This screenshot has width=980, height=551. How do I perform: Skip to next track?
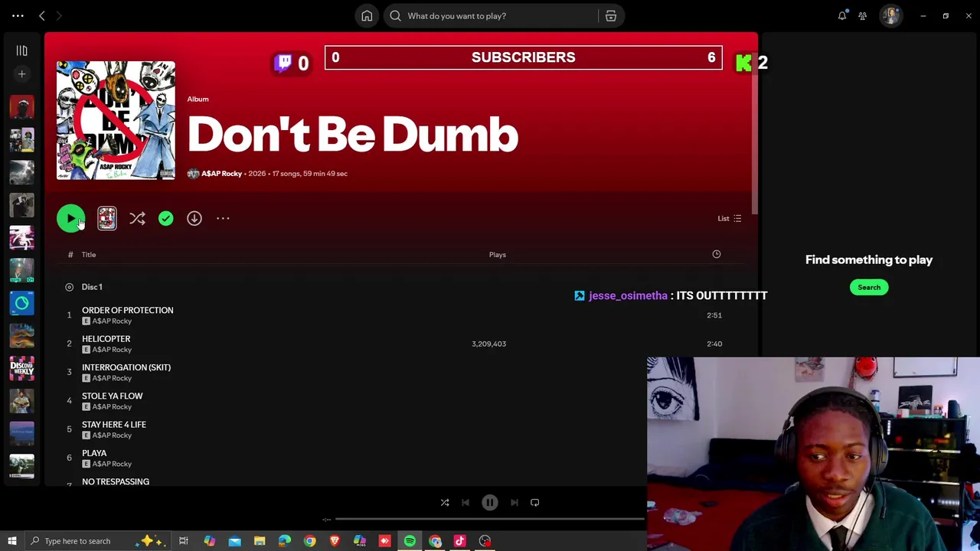(x=514, y=503)
